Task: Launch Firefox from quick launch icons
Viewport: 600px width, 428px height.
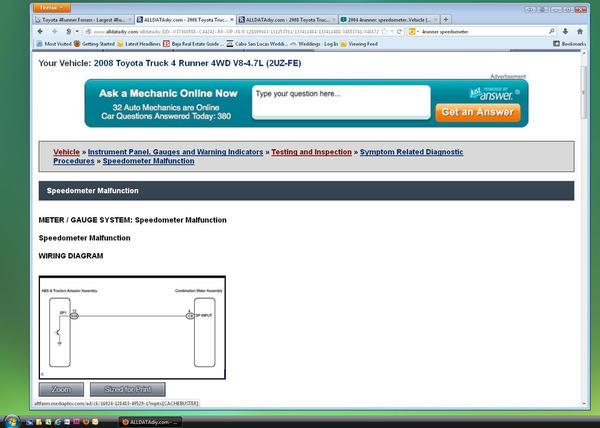Action: pyautogui.click(x=86, y=422)
